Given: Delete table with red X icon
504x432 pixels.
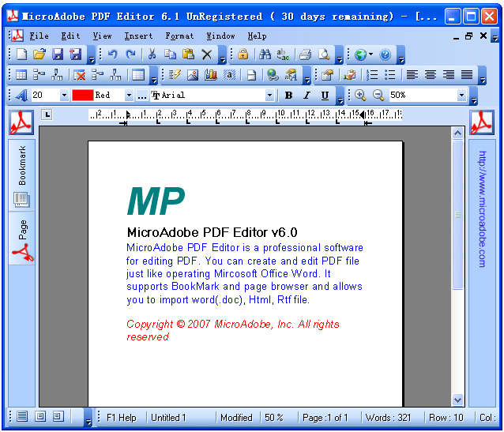Looking at the screenshot, I should [79, 75].
